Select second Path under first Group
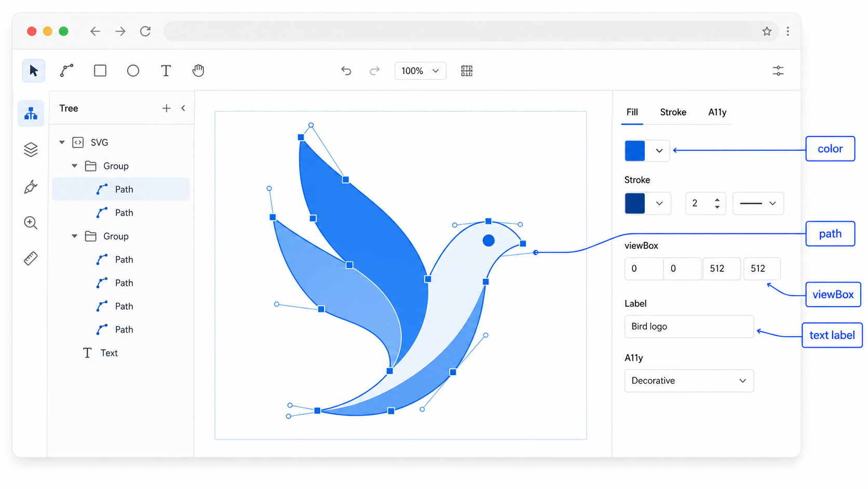The height and width of the screenshot is (489, 868). click(121, 213)
